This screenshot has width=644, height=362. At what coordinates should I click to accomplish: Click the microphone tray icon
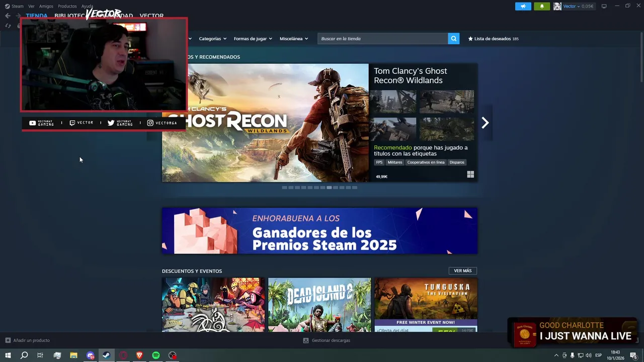click(572, 355)
